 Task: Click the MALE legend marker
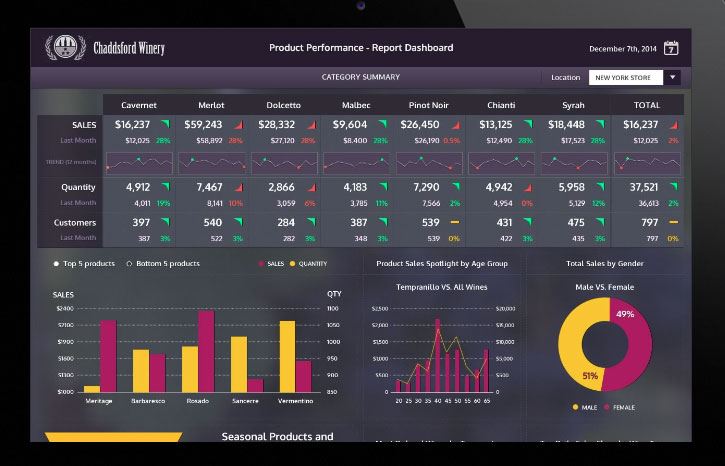[575, 407]
